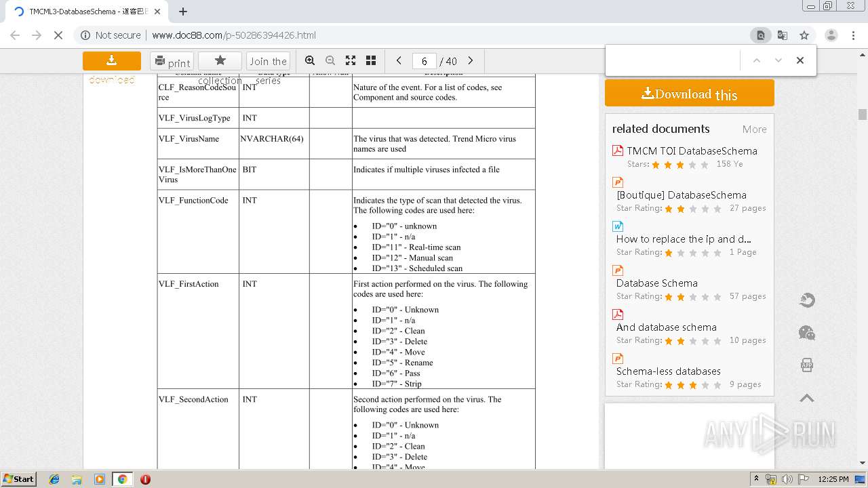Image resolution: width=868 pixels, height=488 pixels.
Task: Open Schema-less databases document
Action: [668, 371]
